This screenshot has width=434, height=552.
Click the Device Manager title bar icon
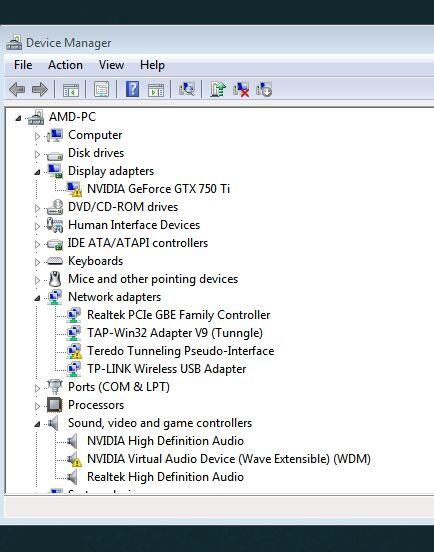click(14, 43)
